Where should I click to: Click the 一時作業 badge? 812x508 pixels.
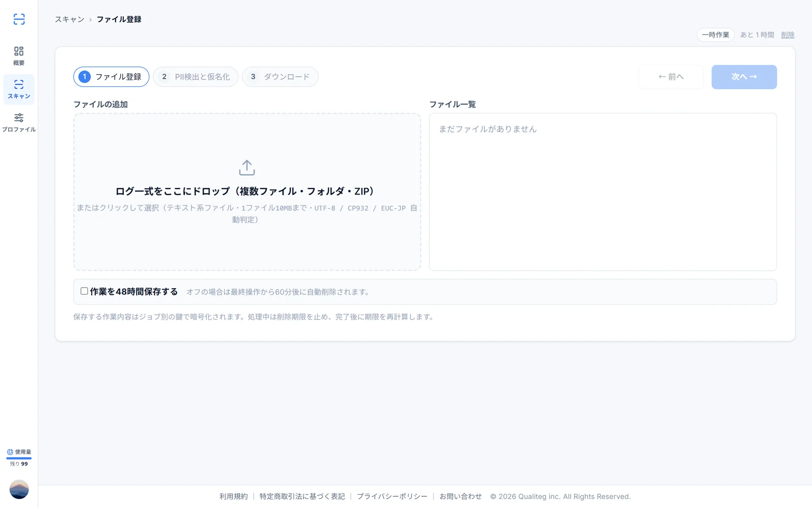tap(716, 35)
